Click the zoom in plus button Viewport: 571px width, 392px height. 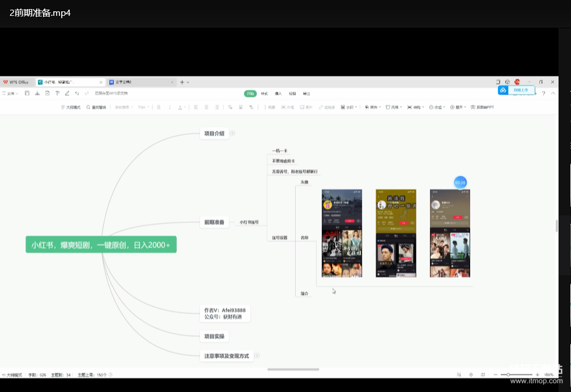[537, 374]
